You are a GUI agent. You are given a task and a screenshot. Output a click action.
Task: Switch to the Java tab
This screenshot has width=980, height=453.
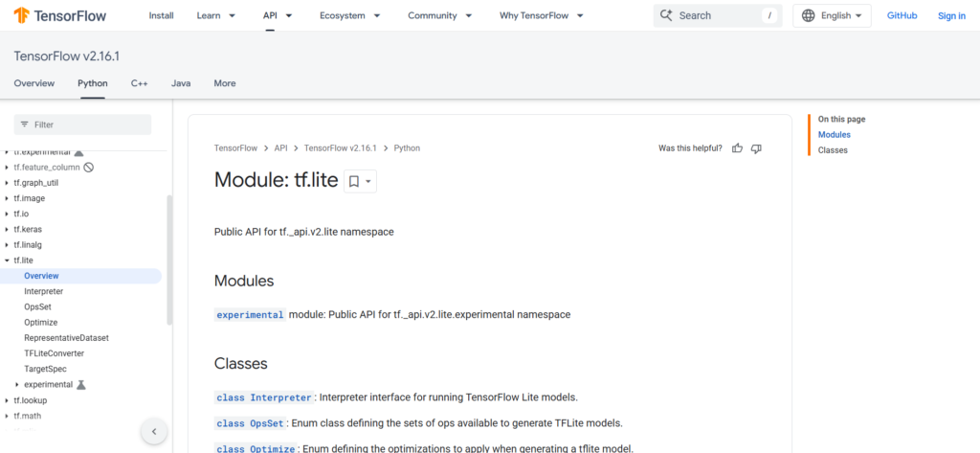coord(181,83)
